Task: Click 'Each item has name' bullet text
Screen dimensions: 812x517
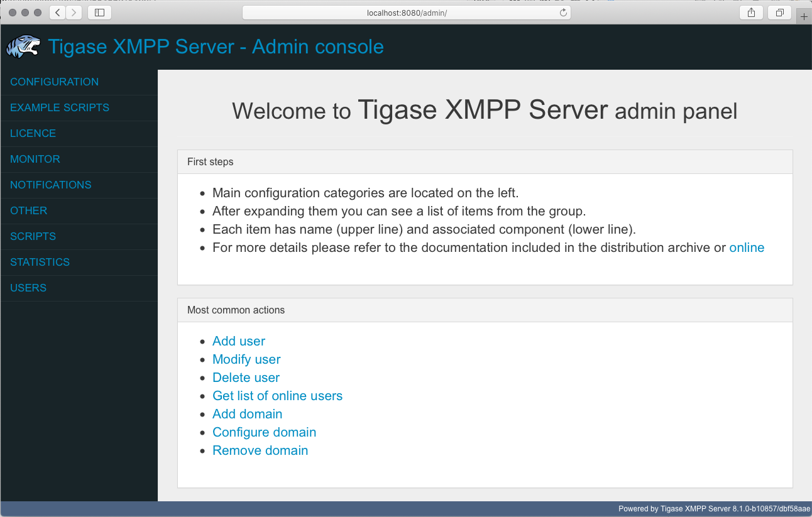Action: (x=424, y=229)
